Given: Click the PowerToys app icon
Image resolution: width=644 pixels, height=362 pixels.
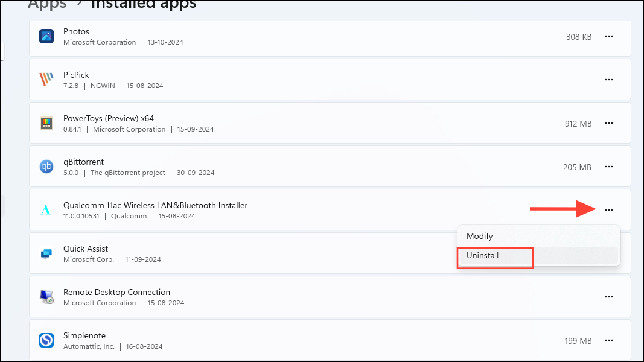Looking at the screenshot, I should click(x=46, y=123).
